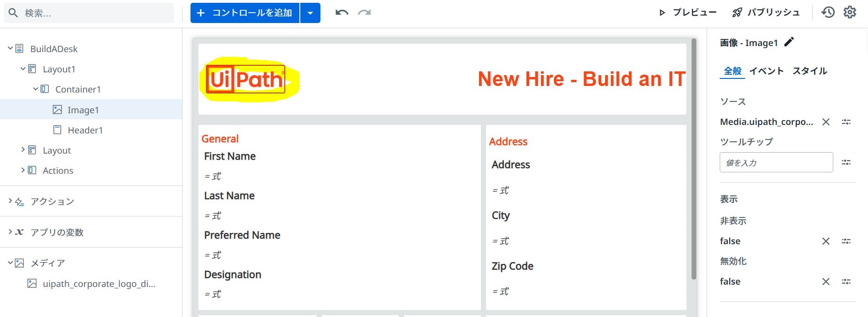Click the Preferred Name label
The width and height of the screenshot is (868, 317).
242,235
